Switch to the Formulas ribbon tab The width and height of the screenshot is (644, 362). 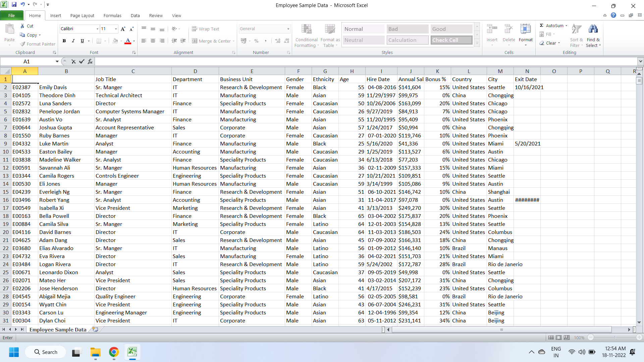pos(112,15)
